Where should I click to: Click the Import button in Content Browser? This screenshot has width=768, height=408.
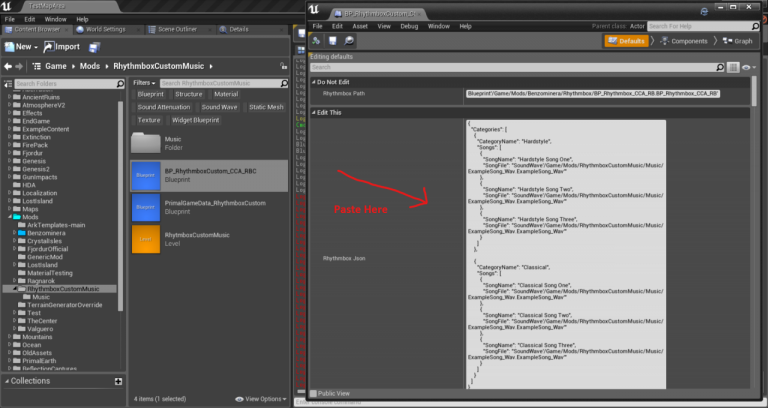(x=62, y=46)
